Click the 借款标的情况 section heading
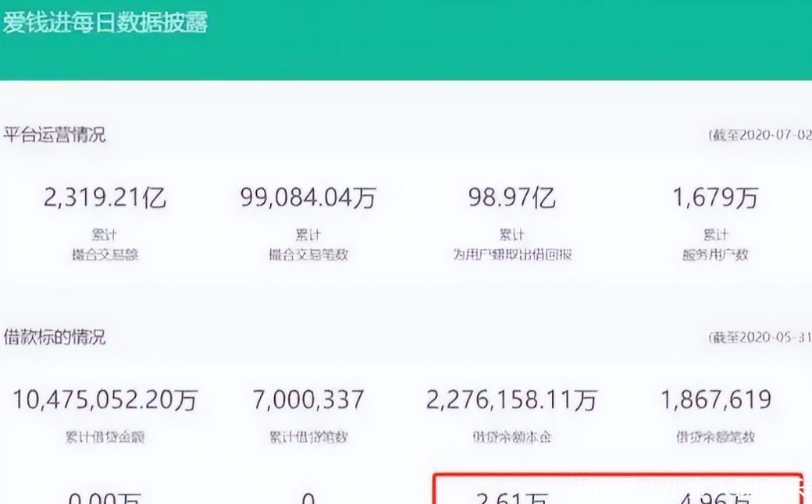The height and width of the screenshot is (504, 812). (55, 337)
